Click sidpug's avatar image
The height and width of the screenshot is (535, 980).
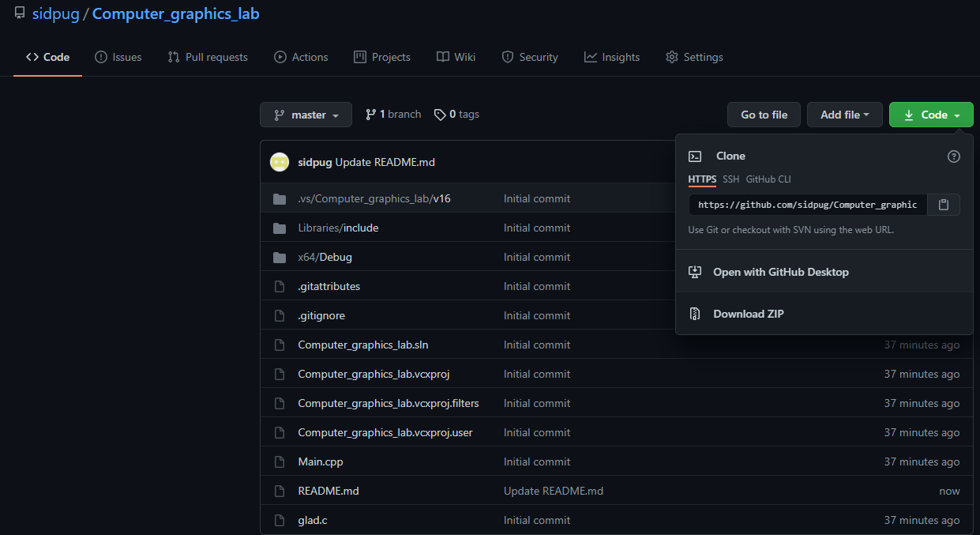280,162
